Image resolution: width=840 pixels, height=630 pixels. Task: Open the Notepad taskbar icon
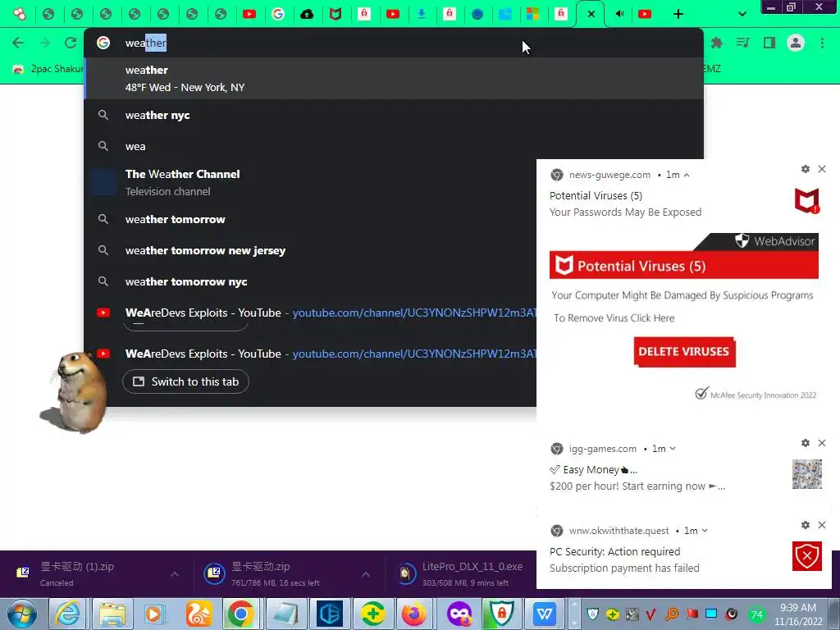click(x=285, y=614)
